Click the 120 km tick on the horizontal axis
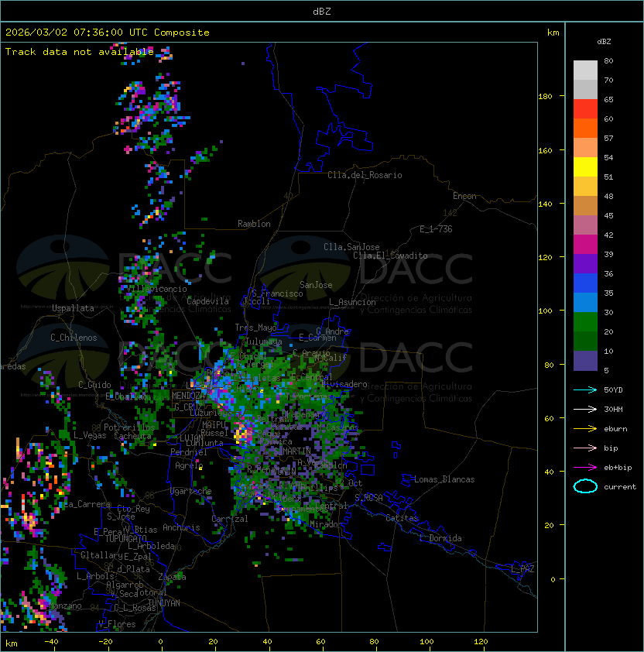644x652 pixels. tap(481, 641)
